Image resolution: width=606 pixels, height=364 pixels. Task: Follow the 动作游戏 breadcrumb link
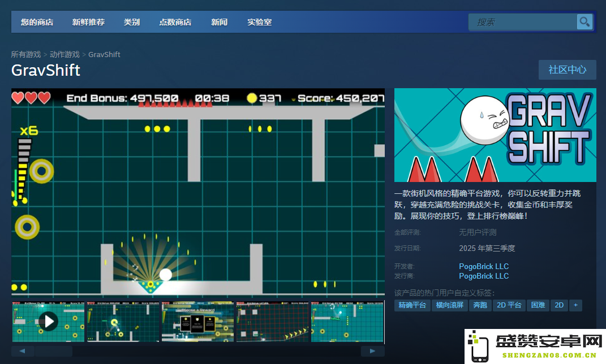65,54
